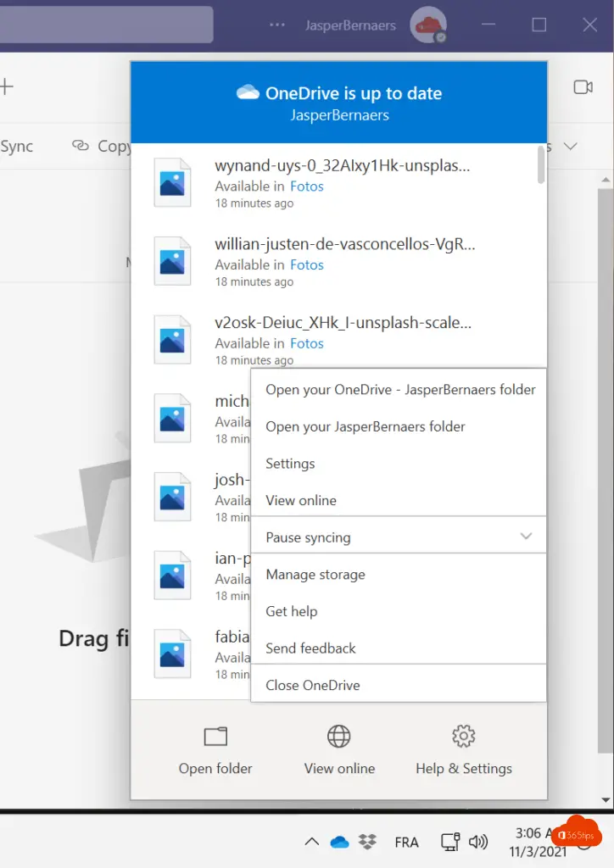Open the Teams three-dots more menu

(276, 25)
